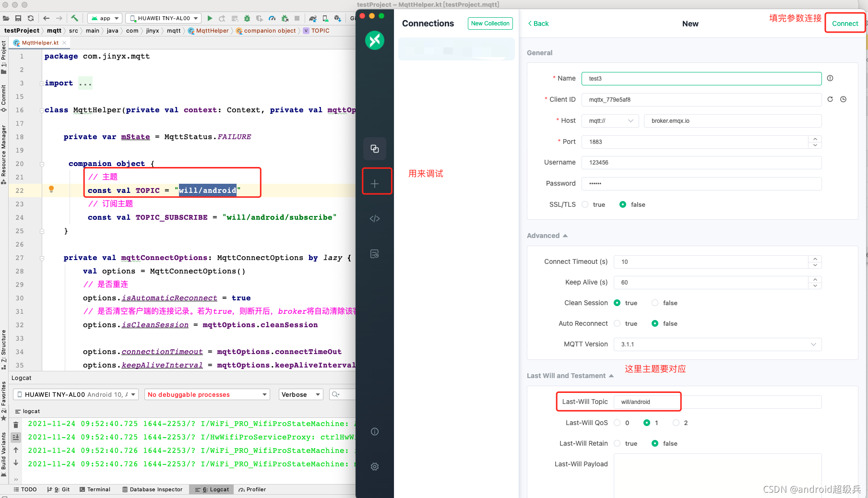Screen dimensions: 868x498
Task: Open About info icon in MQTTX sidebar
Action: pos(375,431)
